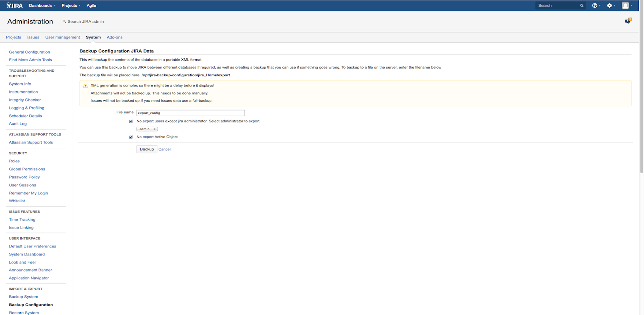Open the feedback notification icon
Image resolution: width=644 pixels, height=315 pixels.
628,21
